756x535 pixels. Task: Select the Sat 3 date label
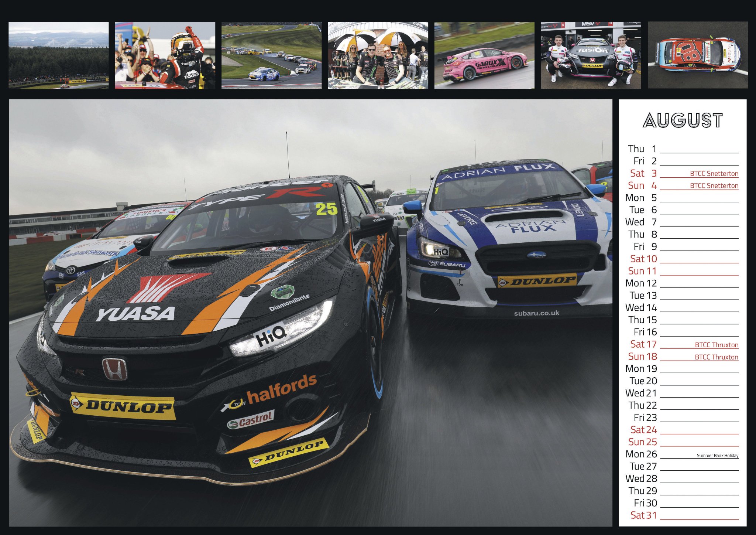coord(643,173)
